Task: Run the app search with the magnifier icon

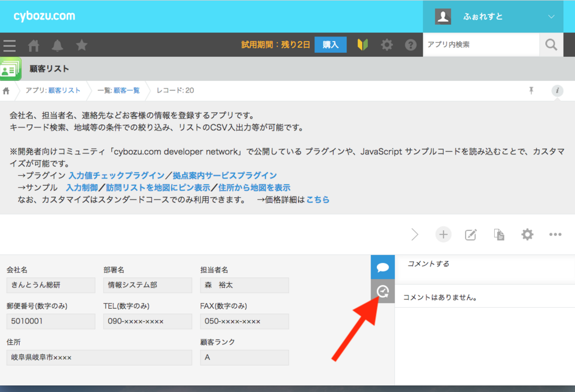Action: [551, 45]
